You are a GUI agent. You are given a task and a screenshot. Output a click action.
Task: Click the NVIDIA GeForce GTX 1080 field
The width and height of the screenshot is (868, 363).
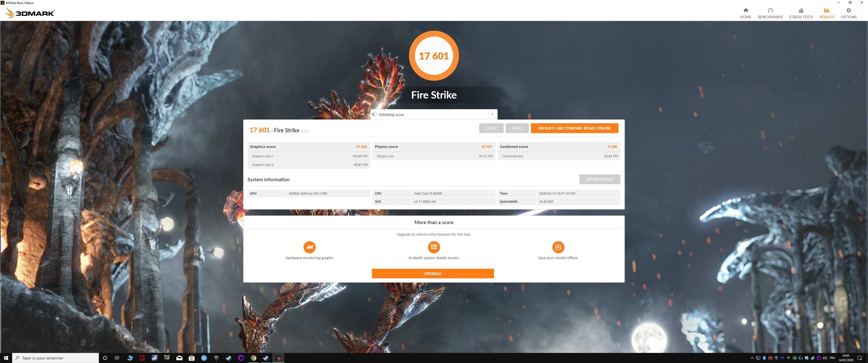point(328,193)
